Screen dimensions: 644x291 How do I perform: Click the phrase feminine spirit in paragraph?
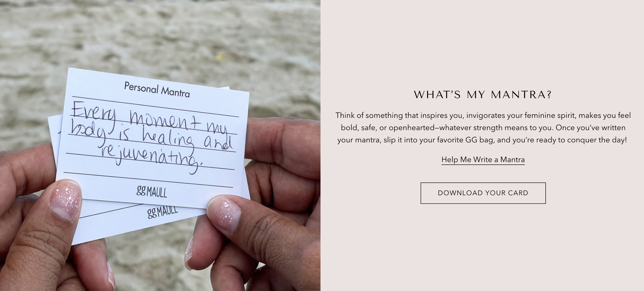click(x=550, y=115)
